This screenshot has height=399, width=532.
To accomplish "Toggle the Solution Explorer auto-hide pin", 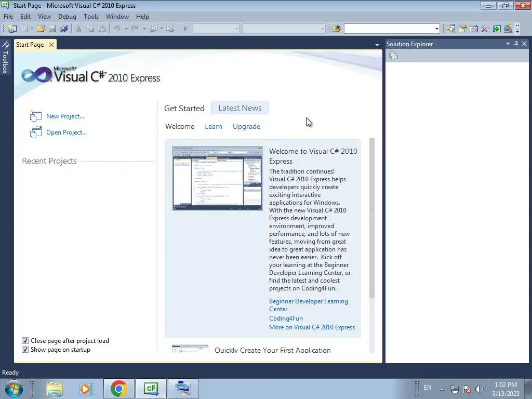I will (x=516, y=44).
